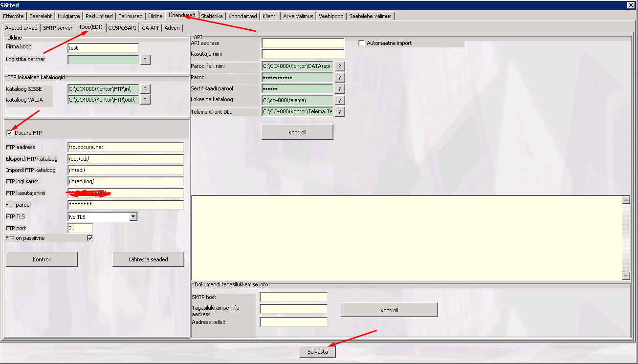Click the ? button next to Logistika partner
Image resolution: width=638 pixels, height=364 pixels.
[x=145, y=60]
